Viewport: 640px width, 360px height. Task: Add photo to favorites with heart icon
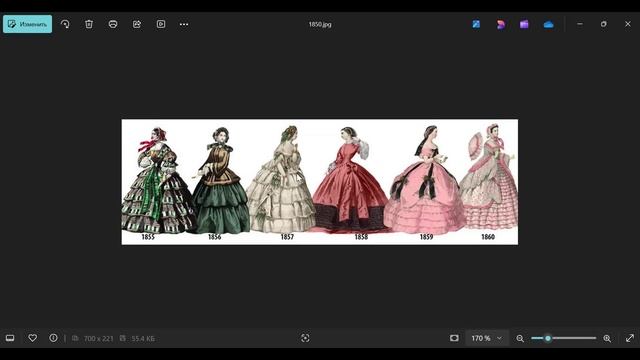33,338
